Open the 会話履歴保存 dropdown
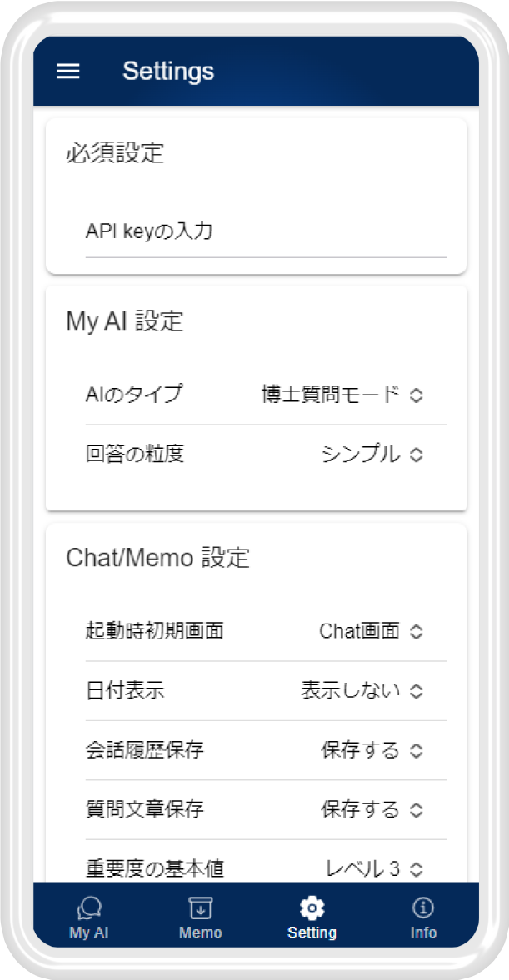 (372, 749)
